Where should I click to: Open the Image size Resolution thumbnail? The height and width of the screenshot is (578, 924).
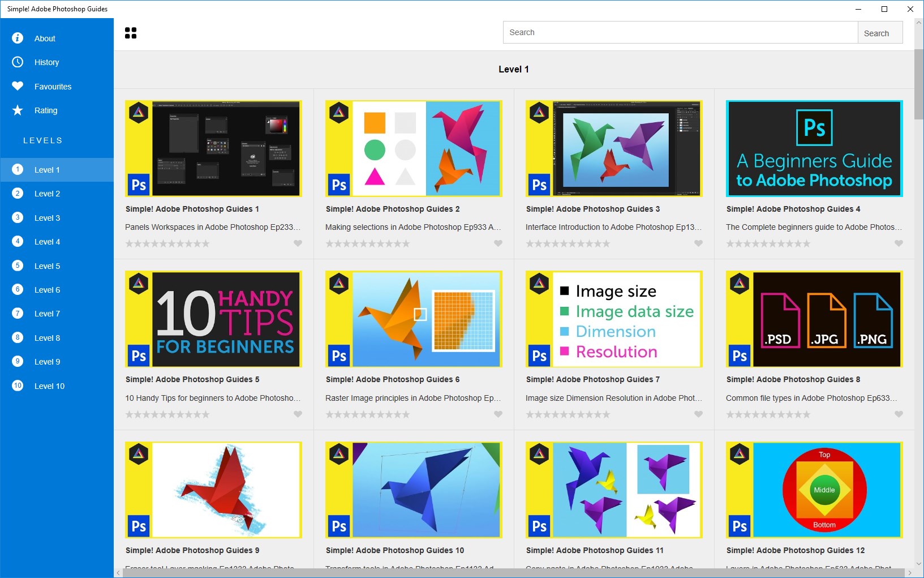(x=614, y=319)
